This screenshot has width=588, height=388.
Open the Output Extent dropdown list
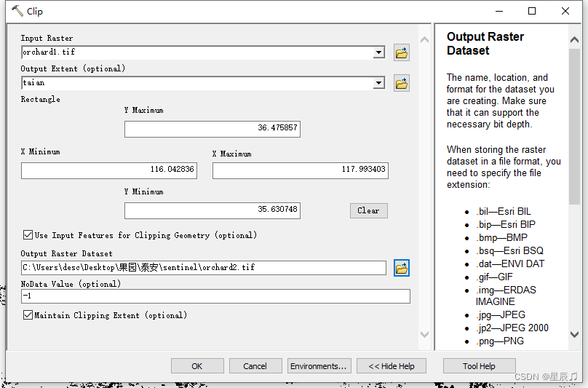pyautogui.click(x=379, y=83)
